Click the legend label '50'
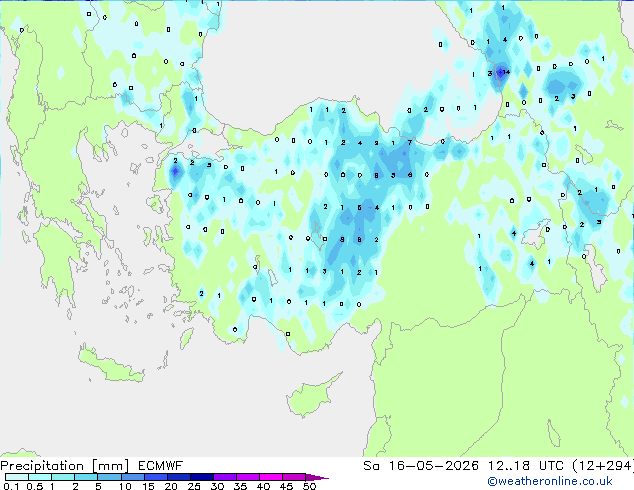 [309, 486]
